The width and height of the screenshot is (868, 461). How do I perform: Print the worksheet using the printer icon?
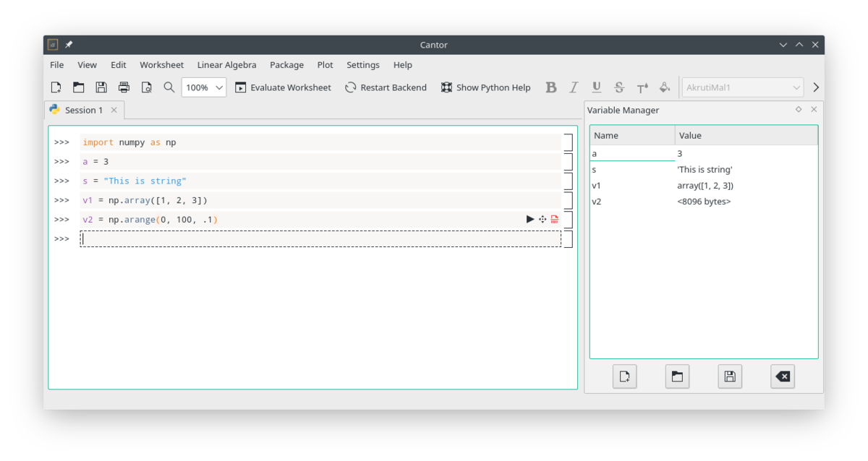click(124, 87)
